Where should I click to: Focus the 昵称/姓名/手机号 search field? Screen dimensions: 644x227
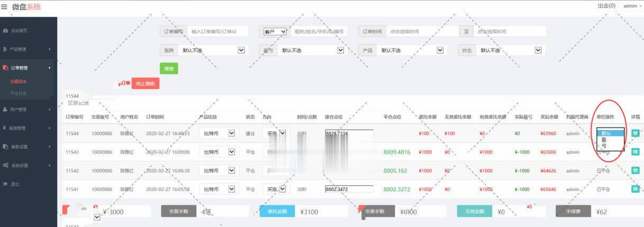pyautogui.click(x=320, y=31)
